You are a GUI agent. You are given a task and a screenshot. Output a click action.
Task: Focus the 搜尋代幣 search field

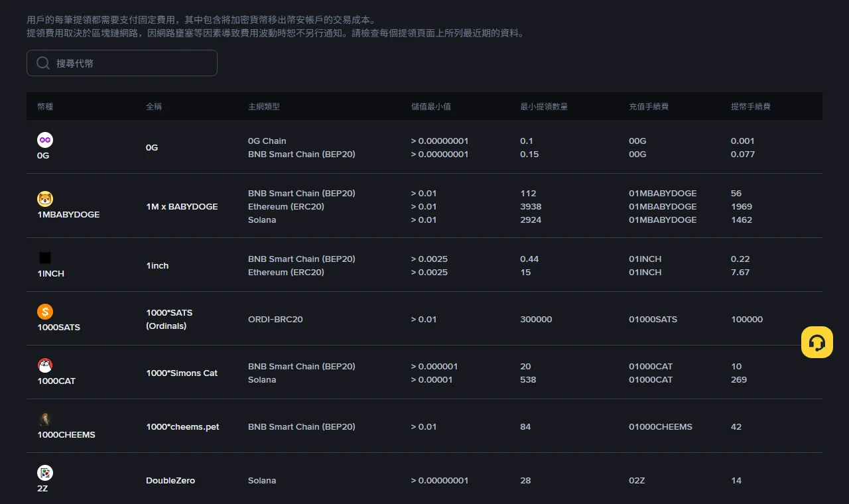(122, 63)
